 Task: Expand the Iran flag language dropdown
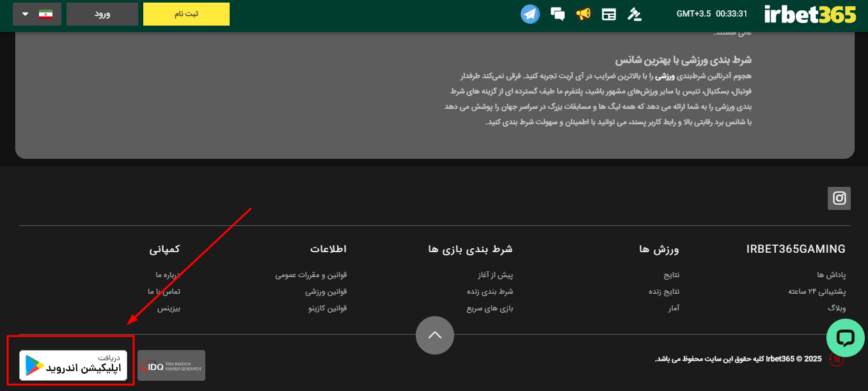[37, 14]
